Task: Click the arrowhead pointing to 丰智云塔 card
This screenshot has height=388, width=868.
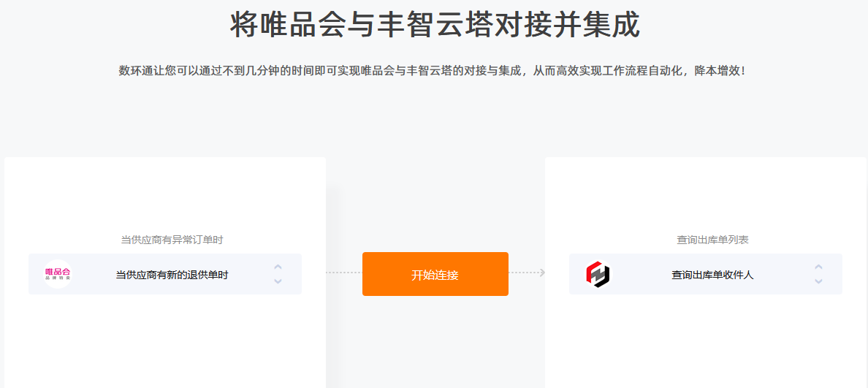Action: [542, 273]
